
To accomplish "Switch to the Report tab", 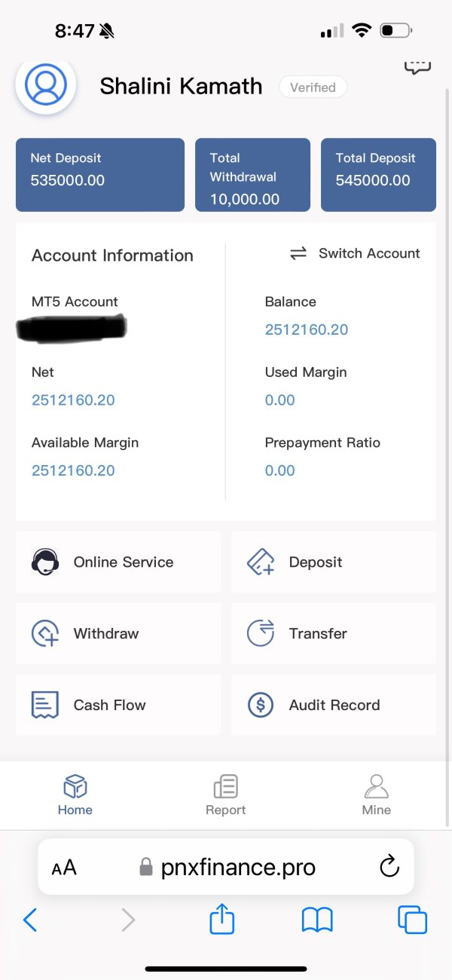I will coord(226,795).
